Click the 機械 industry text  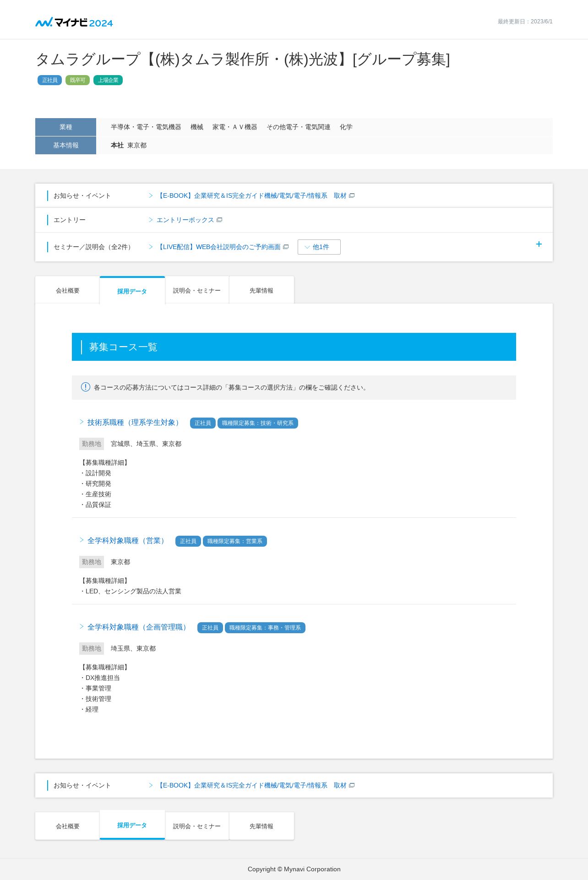pyautogui.click(x=197, y=127)
